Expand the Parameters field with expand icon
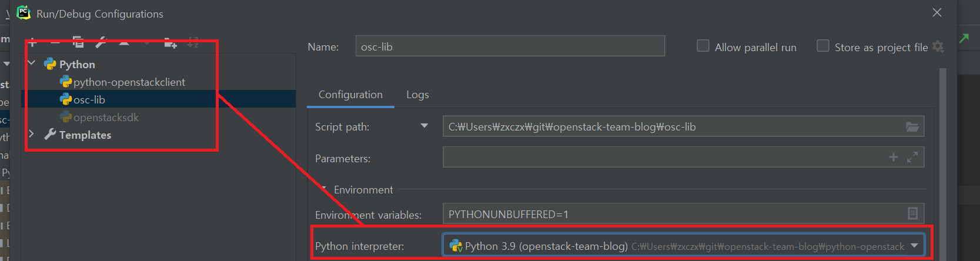The image size is (980, 261). coord(912,157)
